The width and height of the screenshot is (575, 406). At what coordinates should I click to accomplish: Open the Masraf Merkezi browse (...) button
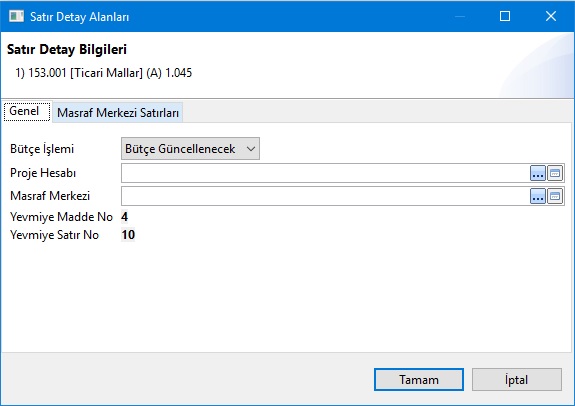538,196
